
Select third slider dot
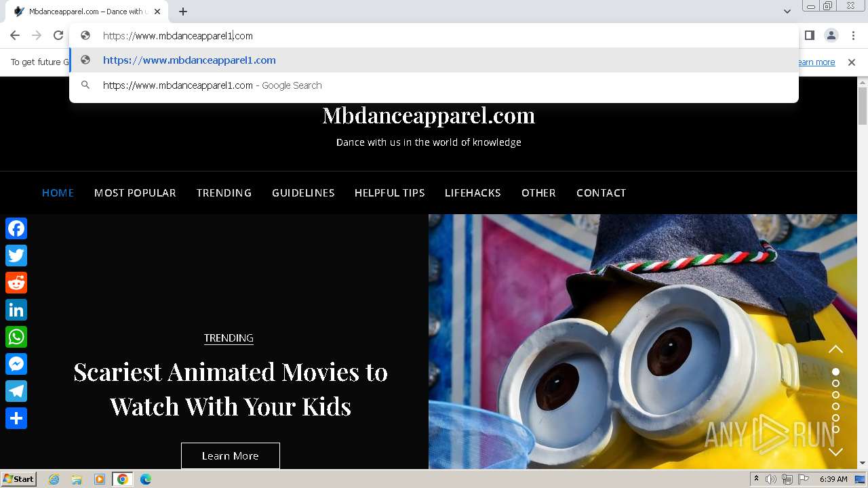click(x=835, y=394)
